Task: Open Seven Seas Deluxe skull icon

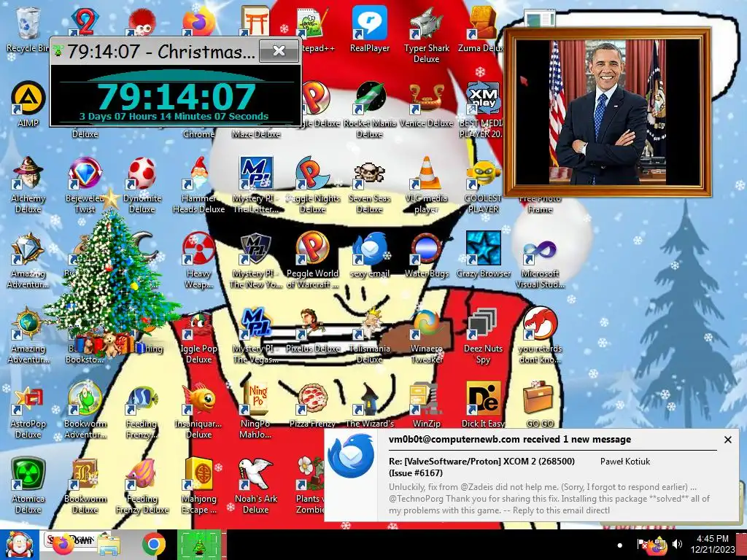Action: pos(370,186)
